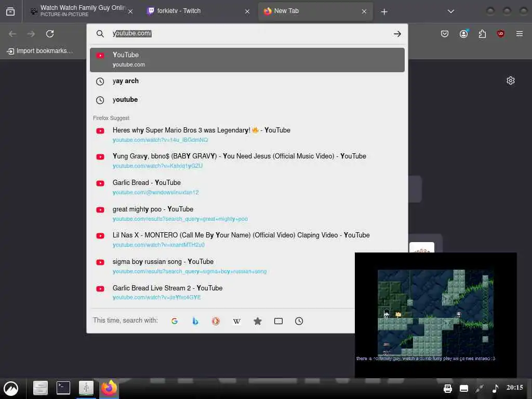This screenshot has height=399, width=532.
Task: Search in open Tabs using the tab icon
Action: pyautogui.click(x=278, y=321)
